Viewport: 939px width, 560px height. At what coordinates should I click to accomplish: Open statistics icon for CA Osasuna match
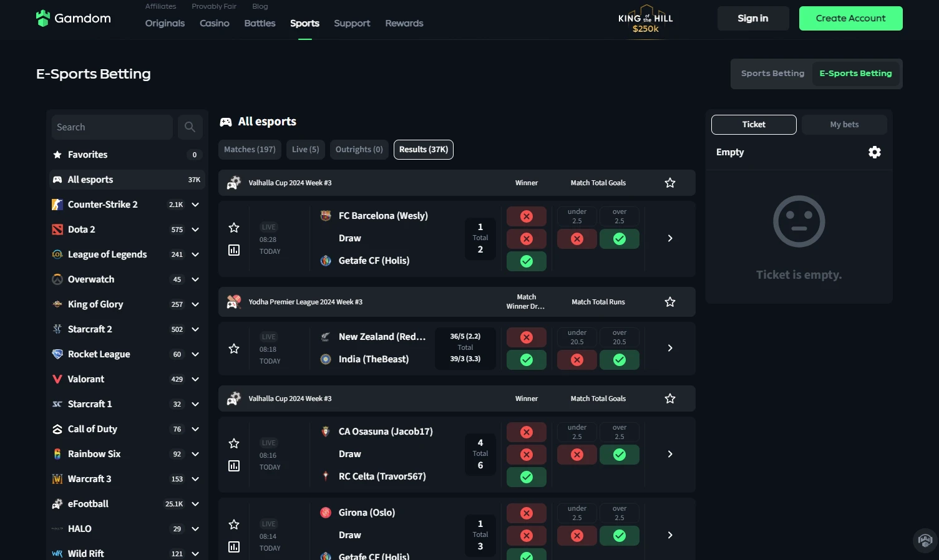coord(234,466)
